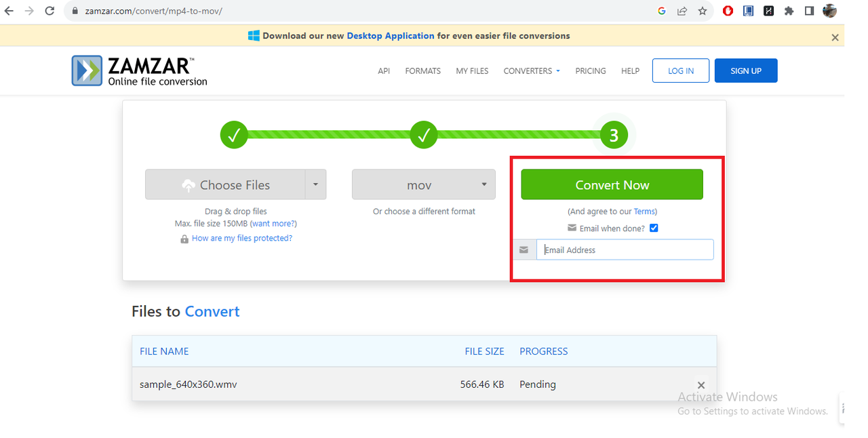Open the blue bookmark extension icon
Viewport: 868px width, 438px height.
[749, 11]
